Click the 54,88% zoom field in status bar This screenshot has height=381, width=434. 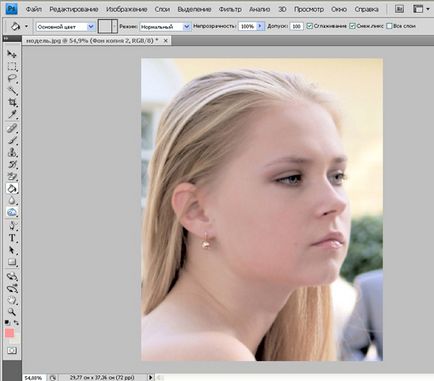[34, 378]
